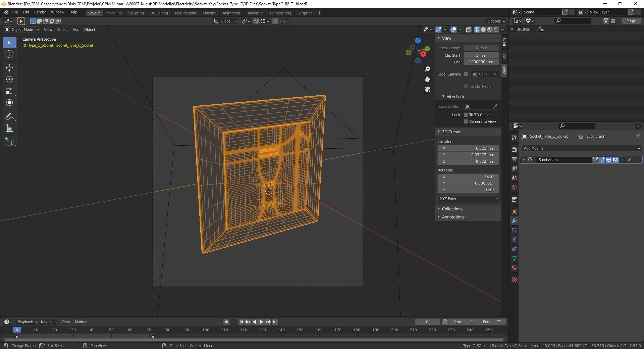Click the viewport zoom magnifier icon
The image size is (644, 349).
click(x=427, y=69)
